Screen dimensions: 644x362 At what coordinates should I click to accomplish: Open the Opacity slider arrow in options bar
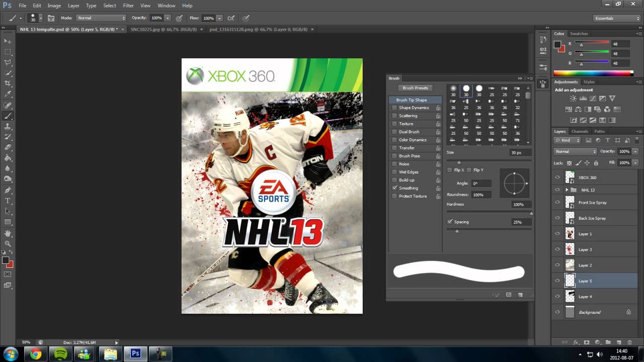168,18
